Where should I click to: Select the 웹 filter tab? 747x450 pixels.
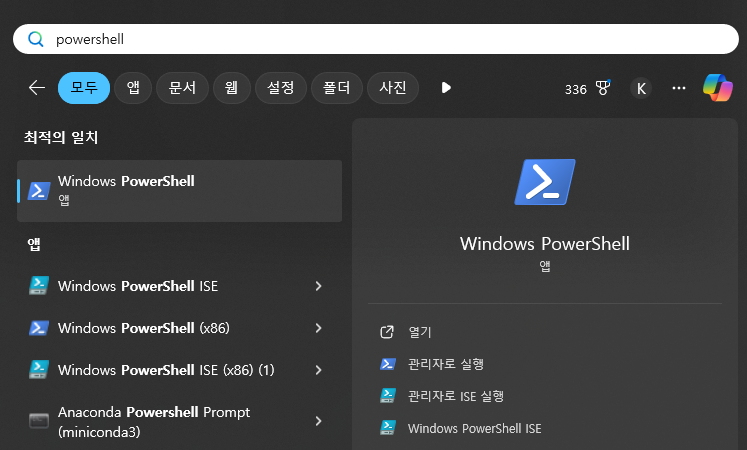click(232, 88)
